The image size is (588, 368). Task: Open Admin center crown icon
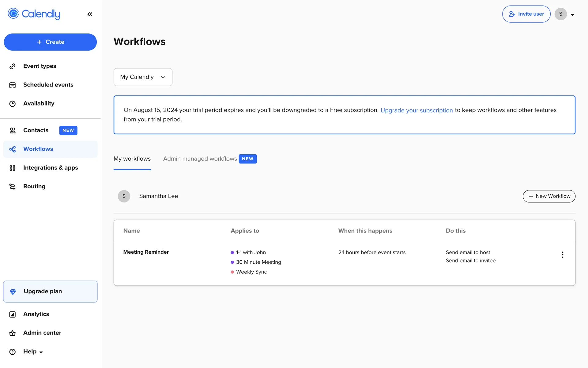(13, 333)
